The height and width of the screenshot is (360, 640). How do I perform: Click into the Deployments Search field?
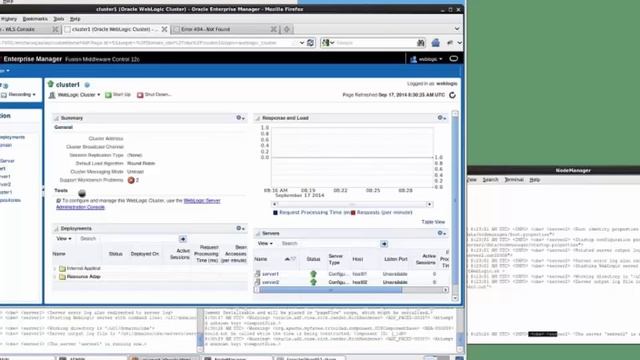pyautogui.click(x=128, y=239)
